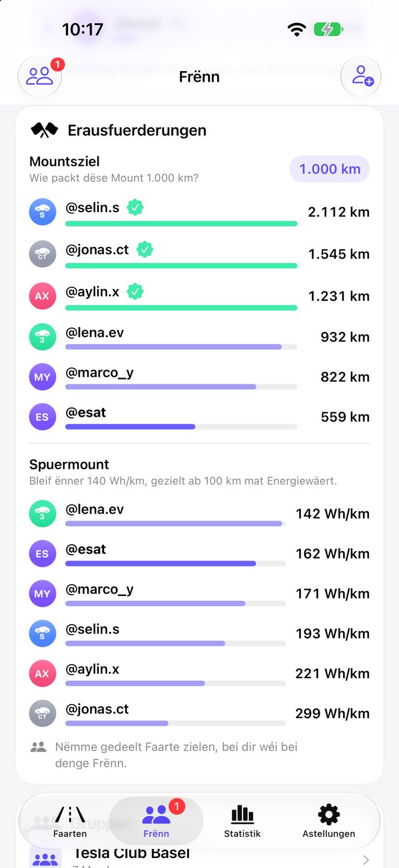Tap @lena.ev username in Spuermount
The height and width of the screenshot is (868, 399).
click(95, 509)
